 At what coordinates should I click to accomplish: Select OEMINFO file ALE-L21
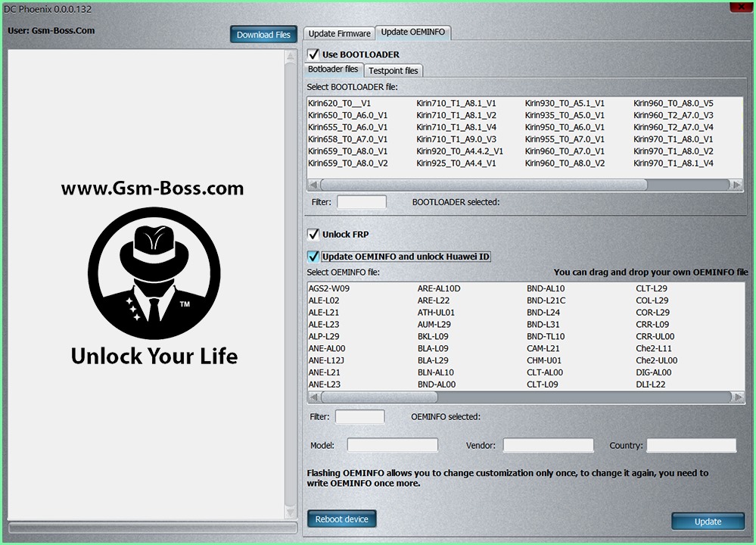click(324, 313)
